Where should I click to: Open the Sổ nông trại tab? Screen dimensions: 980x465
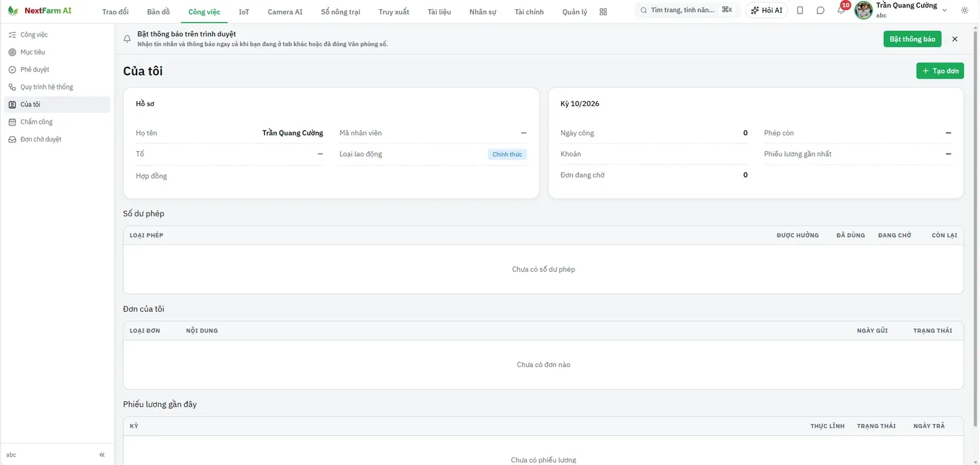pyautogui.click(x=341, y=12)
